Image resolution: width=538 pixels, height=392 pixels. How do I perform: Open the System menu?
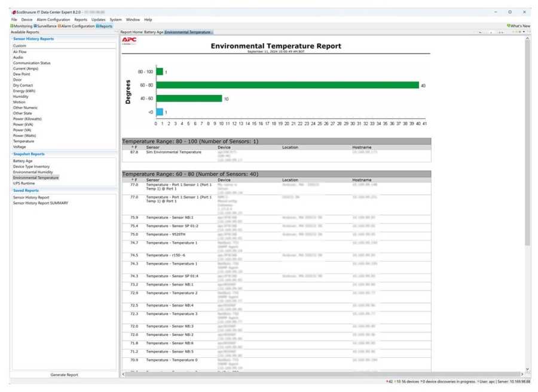click(115, 20)
